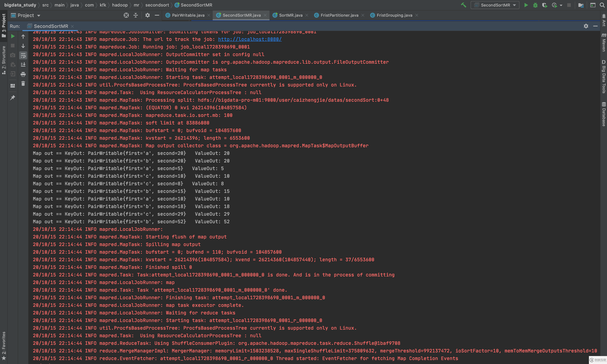Click the up arrow to go up the stack trace
Image resolution: width=607 pixels, height=364 pixels.
23,37
